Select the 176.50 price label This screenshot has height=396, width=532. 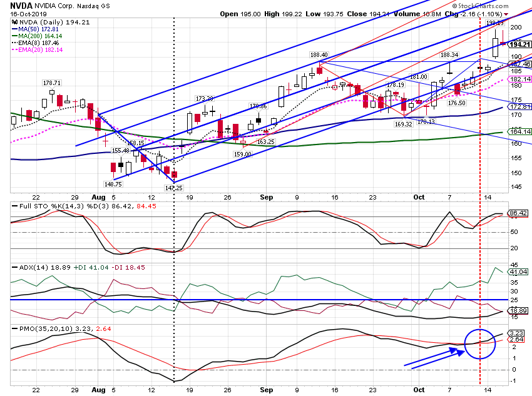click(456, 103)
